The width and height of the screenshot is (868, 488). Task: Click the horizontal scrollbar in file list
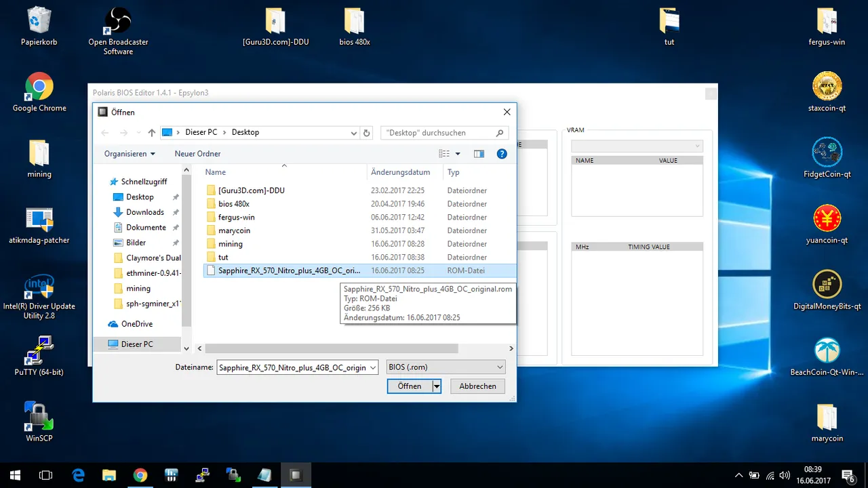(x=332, y=348)
